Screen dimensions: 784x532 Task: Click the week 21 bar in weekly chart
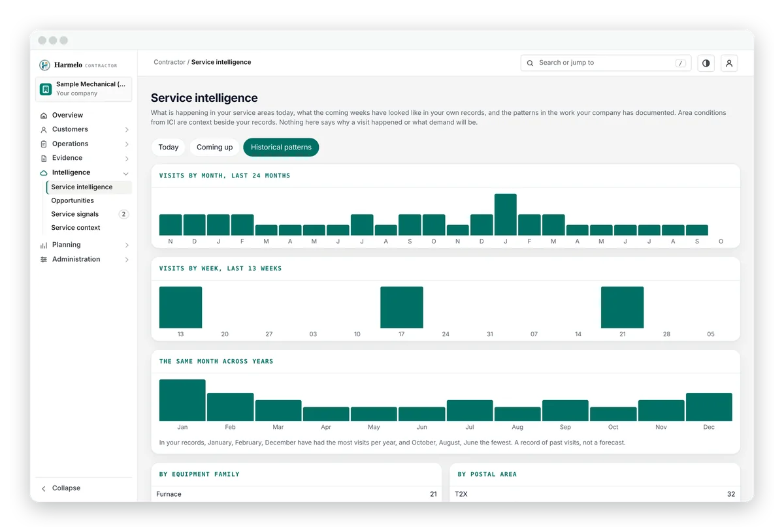623,307
